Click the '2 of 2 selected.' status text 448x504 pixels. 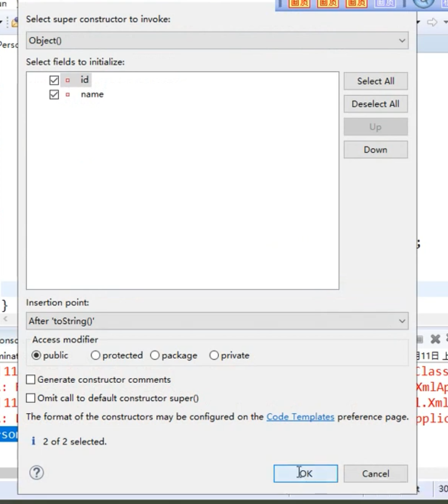click(75, 442)
